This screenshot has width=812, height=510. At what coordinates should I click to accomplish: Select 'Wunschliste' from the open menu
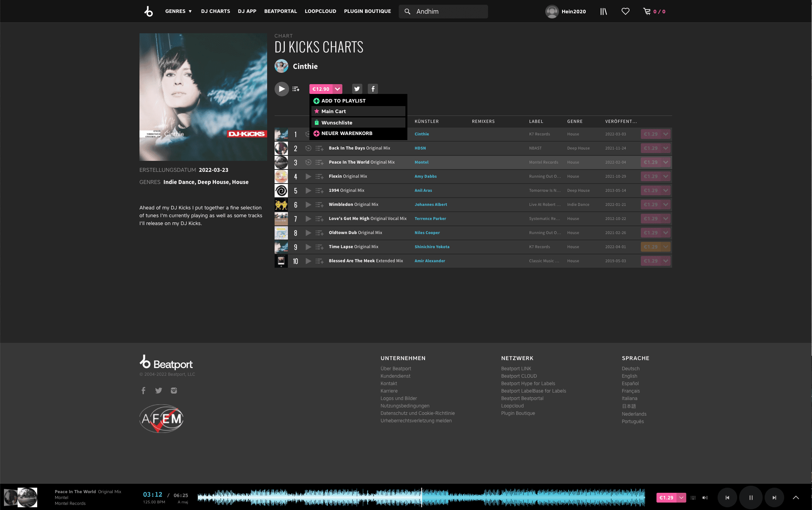point(337,123)
